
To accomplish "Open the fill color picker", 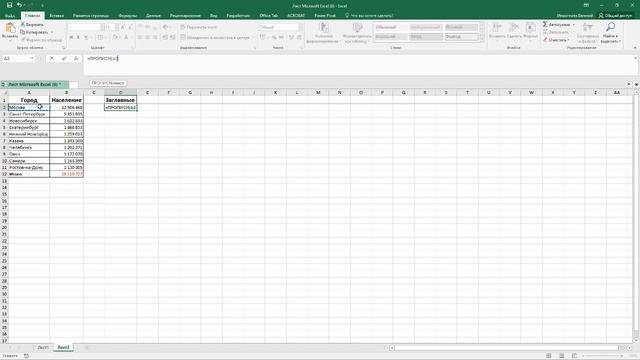I will pos(116,37).
